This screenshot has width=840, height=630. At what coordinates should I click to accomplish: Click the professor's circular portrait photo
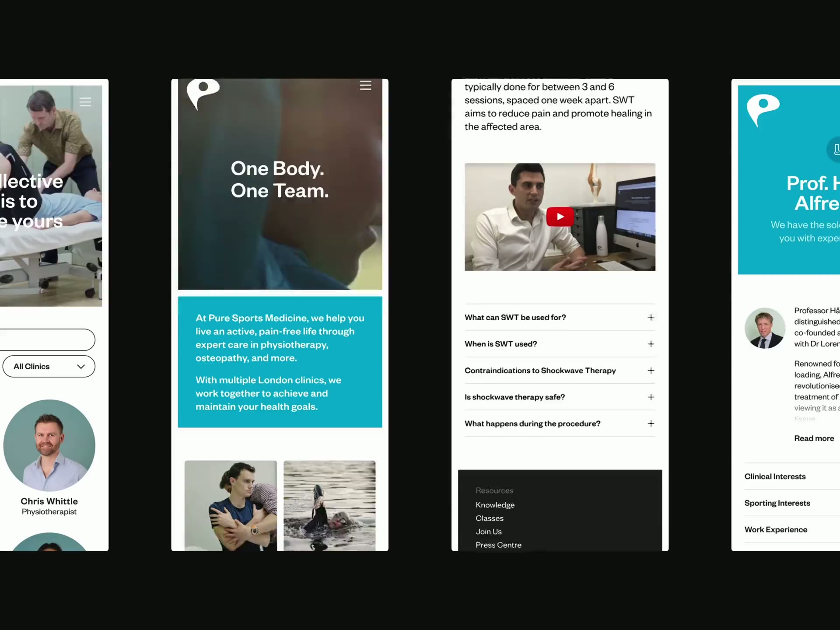(765, 328)
